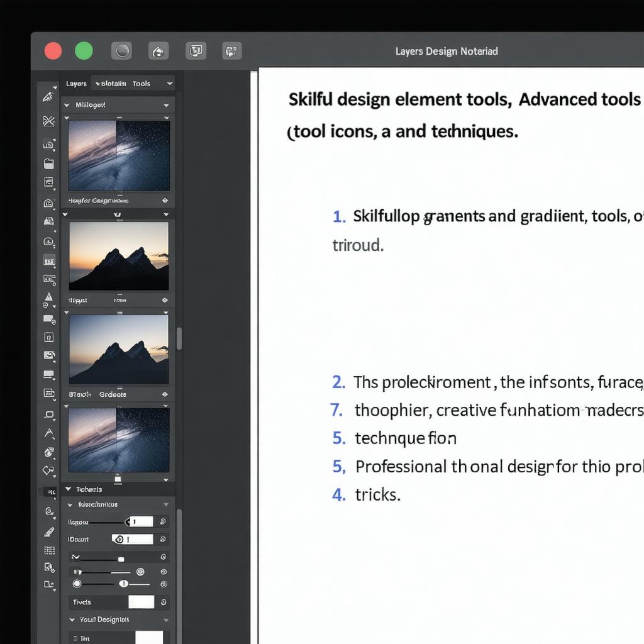Viewport: 644px width, 644px height.
Task: Toggle the diamond marker in the Gradeote row
Action: [165, 394]
